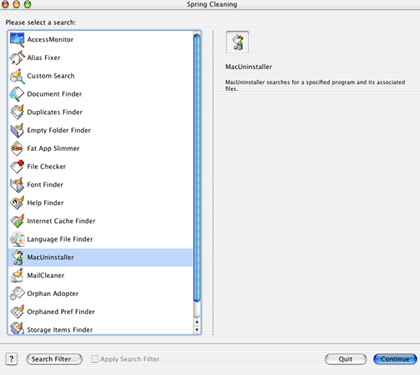Viewport: 420px width, 375px height.
Task: Zoom the Spring Cleaning window with the green button
Action: point(27,4)
